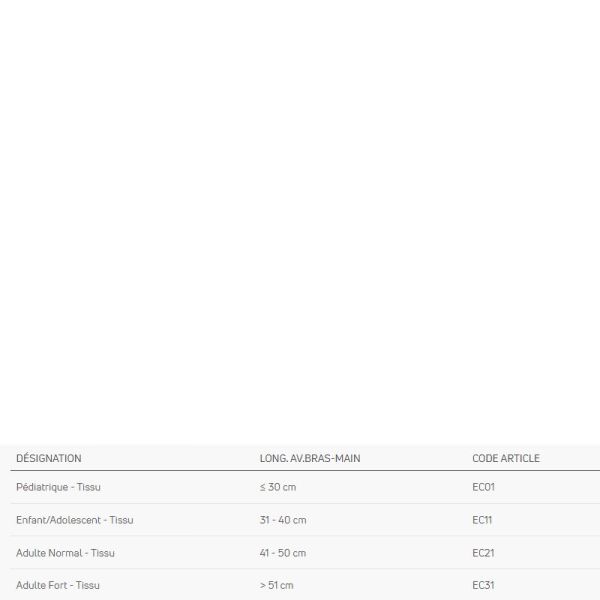Select the > 51 cm length value
This screenshot has width=600, height=600.
(276, 585)
